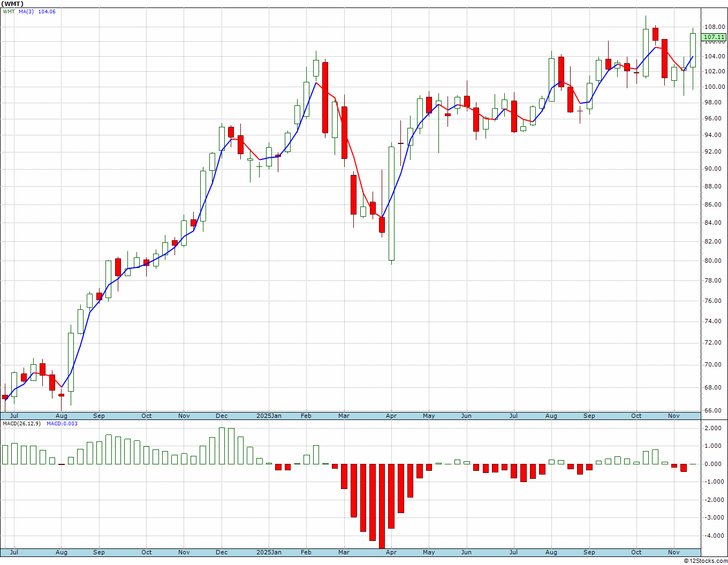
Task: Select the WMT legend label
Action: click(9, 12)
